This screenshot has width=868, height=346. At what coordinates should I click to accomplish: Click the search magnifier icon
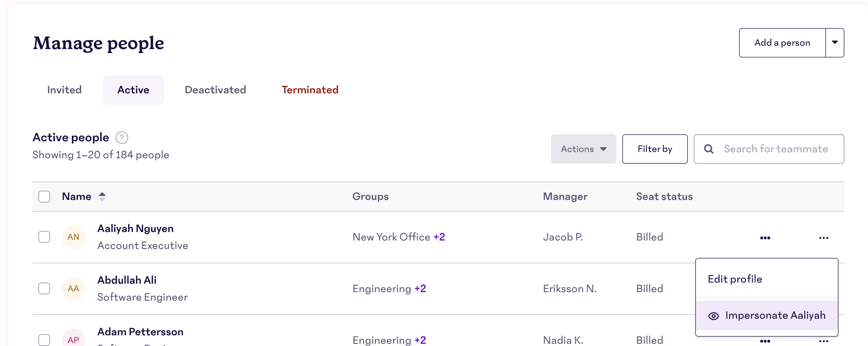click(x=709, y=149)
